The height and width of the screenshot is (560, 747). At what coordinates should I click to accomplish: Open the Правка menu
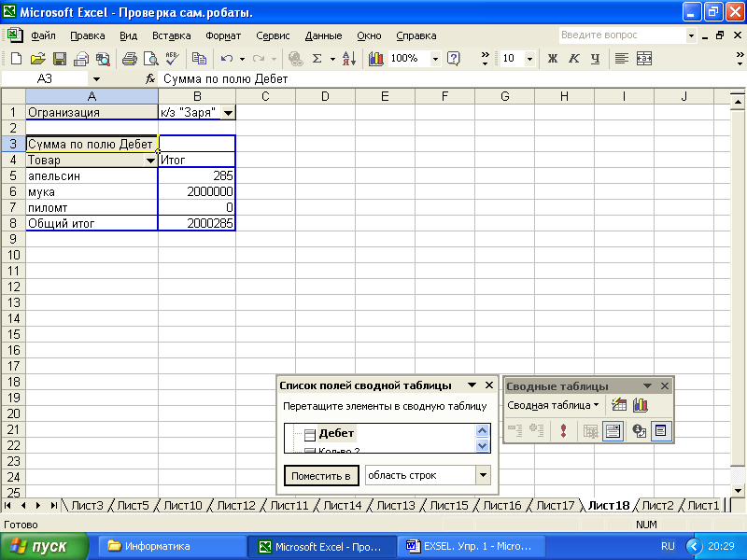[87, 35]
